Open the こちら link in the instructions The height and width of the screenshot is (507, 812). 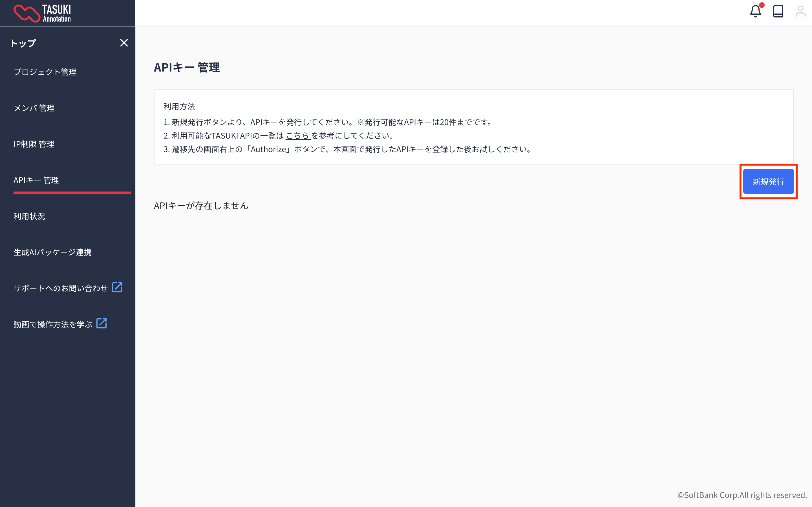297,135
